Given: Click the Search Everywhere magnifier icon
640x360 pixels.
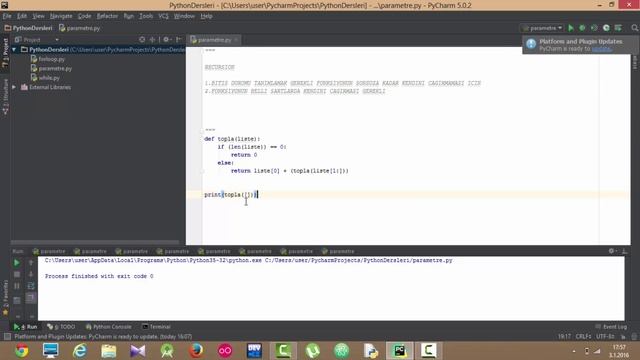Looking at the screenshot, I should (x=634, y=28).
